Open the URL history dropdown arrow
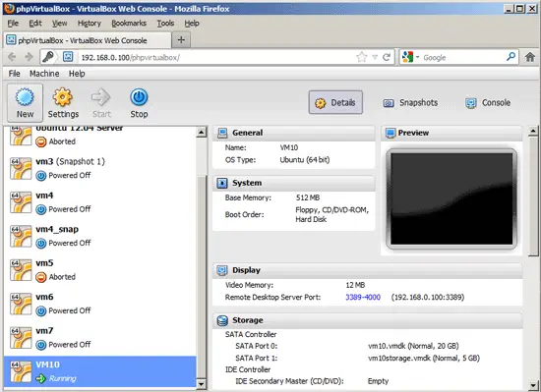541x392 pixels. click(375, 57)
